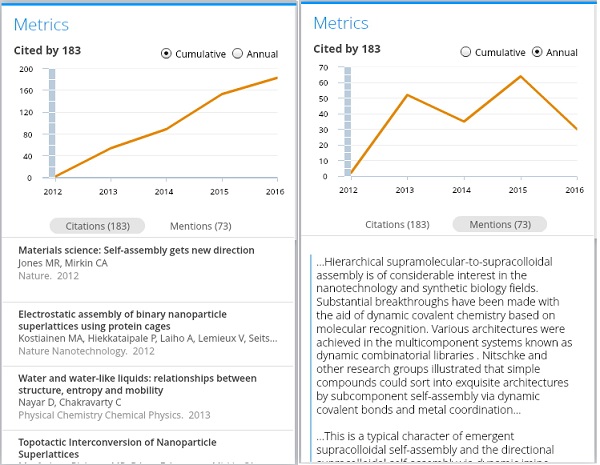The image size is (600, 465).
Task: Open Citations (183) tab in left panel
Action: coord(97,226)
